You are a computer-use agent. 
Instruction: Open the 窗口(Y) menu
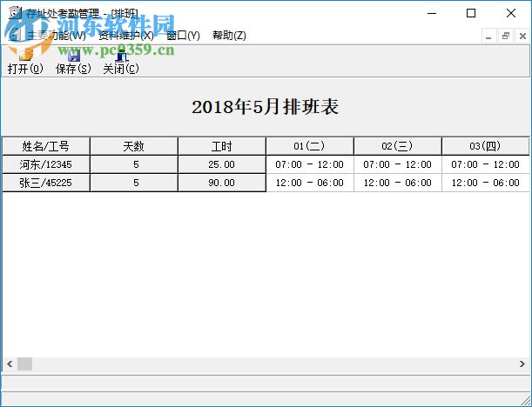point(183,36)
